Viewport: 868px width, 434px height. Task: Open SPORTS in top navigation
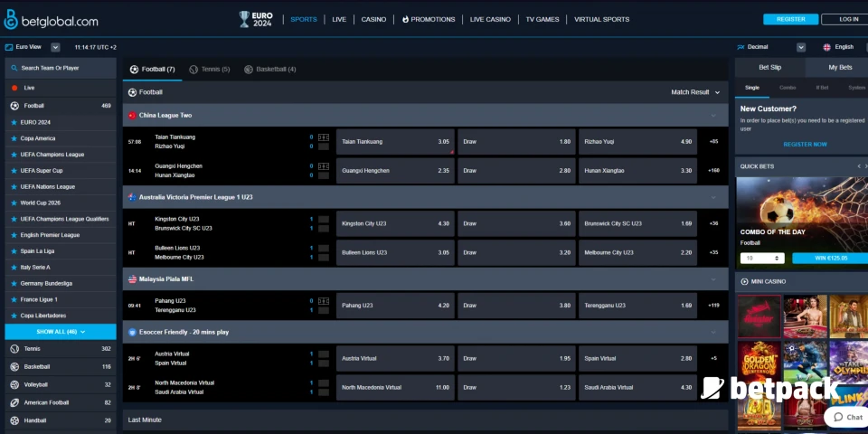coord(304,19)
